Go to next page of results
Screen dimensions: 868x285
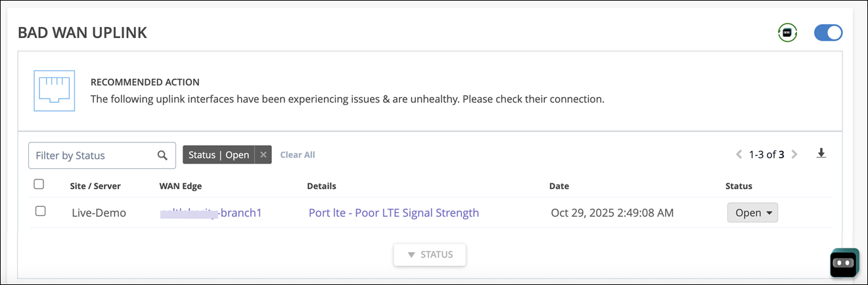tap(794, 155)
